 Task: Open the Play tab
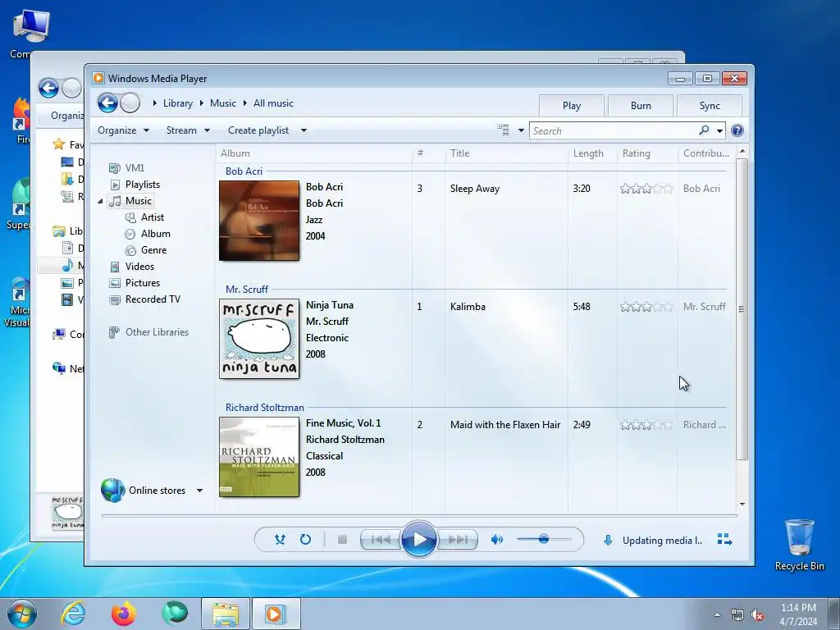pos(572,106)
